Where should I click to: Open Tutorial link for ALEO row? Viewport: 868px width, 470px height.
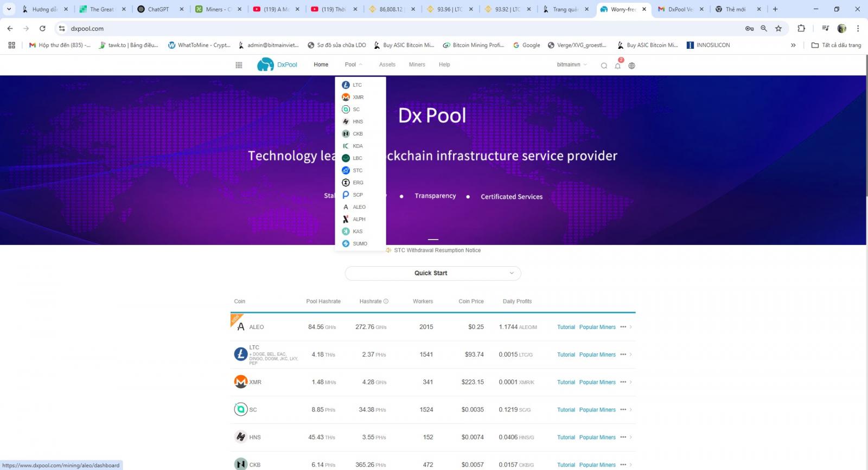[x=566, y=327]
